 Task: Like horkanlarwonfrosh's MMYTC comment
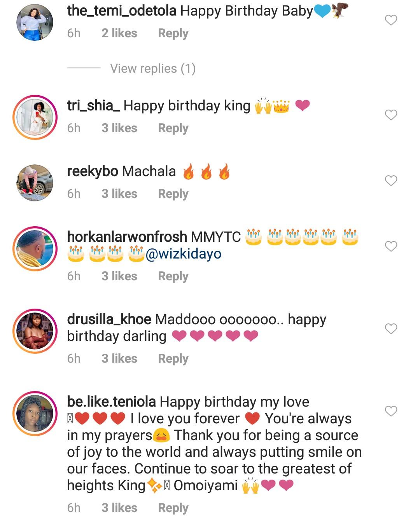click(x=391, y=246)
